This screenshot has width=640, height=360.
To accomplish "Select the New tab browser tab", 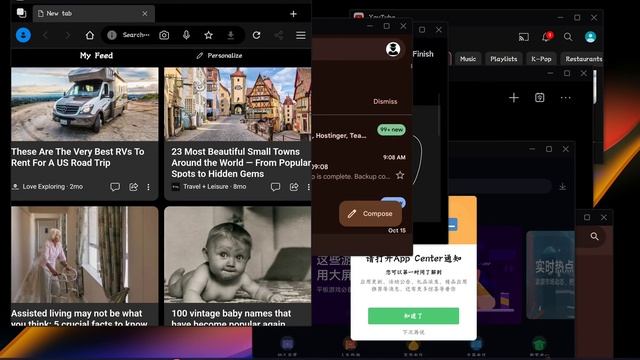I will pos(93,13).
